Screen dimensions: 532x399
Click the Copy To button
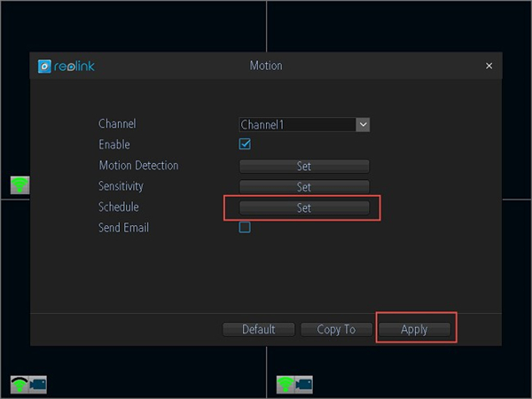coord(336,329)
